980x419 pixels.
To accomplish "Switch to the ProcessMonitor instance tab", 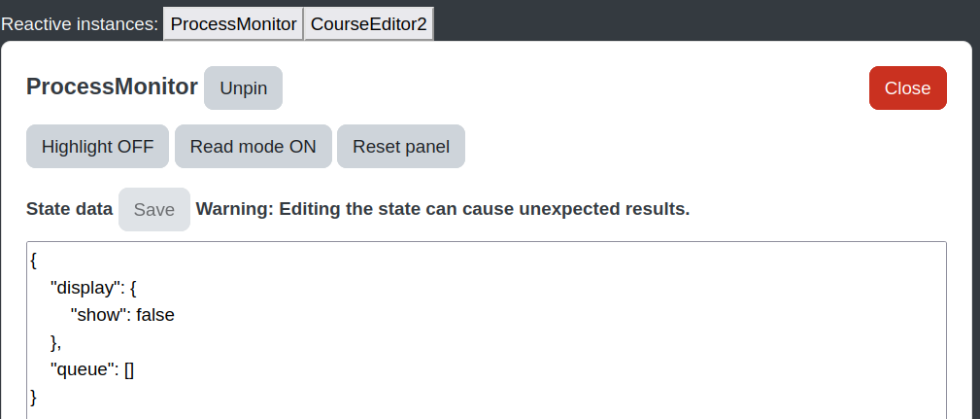I will point(233,24).
